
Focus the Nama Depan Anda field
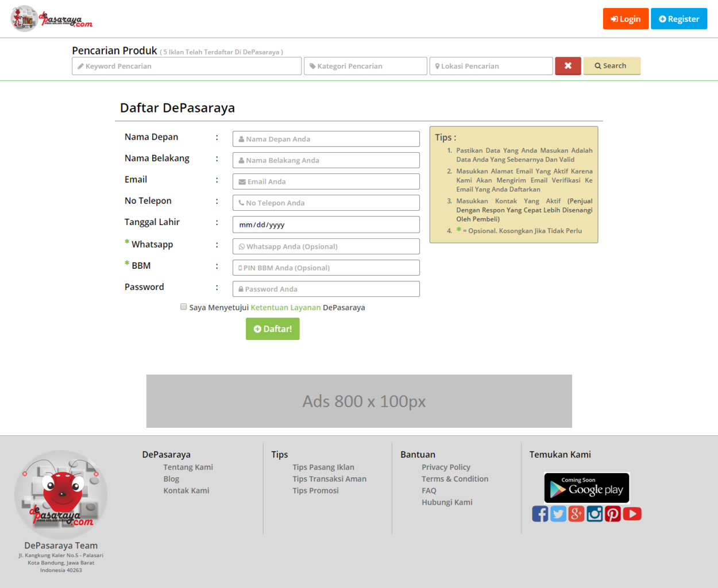326,139
